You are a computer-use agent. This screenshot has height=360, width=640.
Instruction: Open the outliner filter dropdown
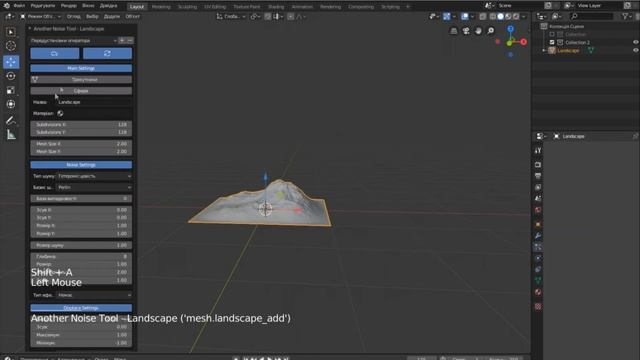pyautogui.click(x=627, y=16)
